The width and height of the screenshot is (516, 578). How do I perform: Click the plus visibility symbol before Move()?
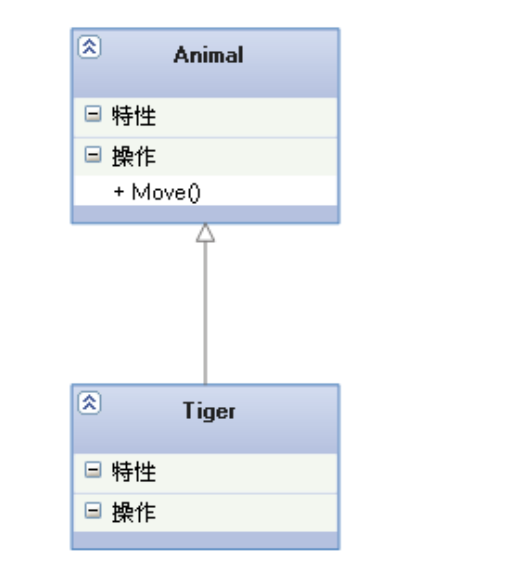[x=119, y=191]
